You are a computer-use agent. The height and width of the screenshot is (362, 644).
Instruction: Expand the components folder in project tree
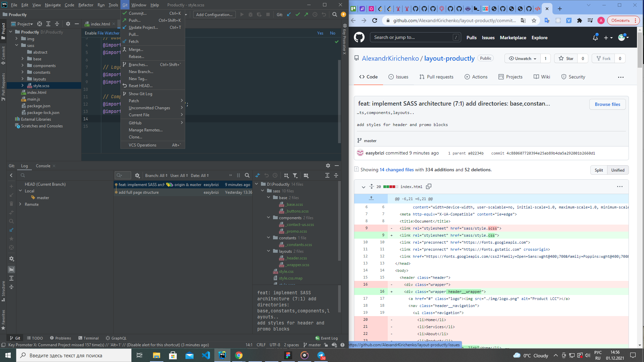click(22, 66)
